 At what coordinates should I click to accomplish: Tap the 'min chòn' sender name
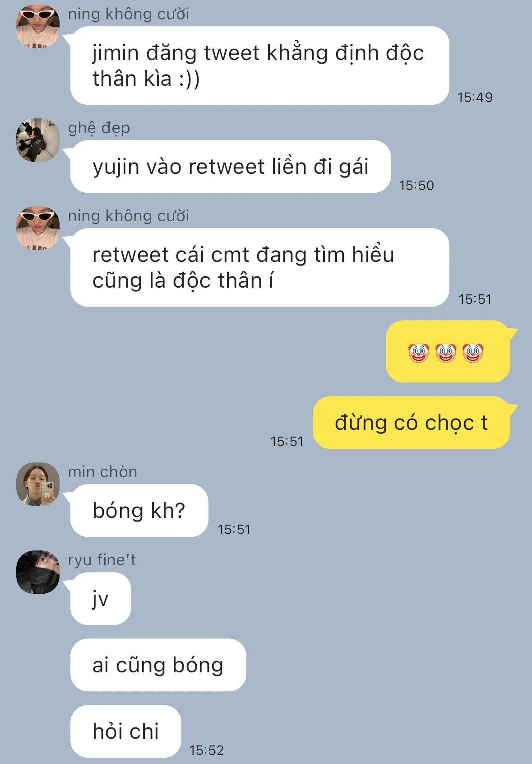pos(102,472)
